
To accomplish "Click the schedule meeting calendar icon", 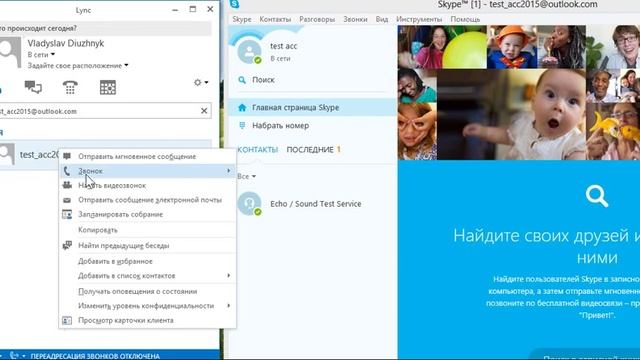I will click(x=67, y=214).
